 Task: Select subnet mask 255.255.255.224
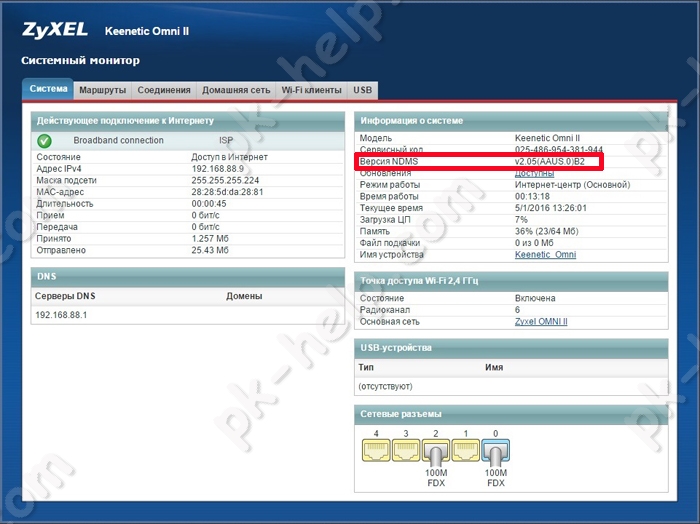(x=225, y=180)
